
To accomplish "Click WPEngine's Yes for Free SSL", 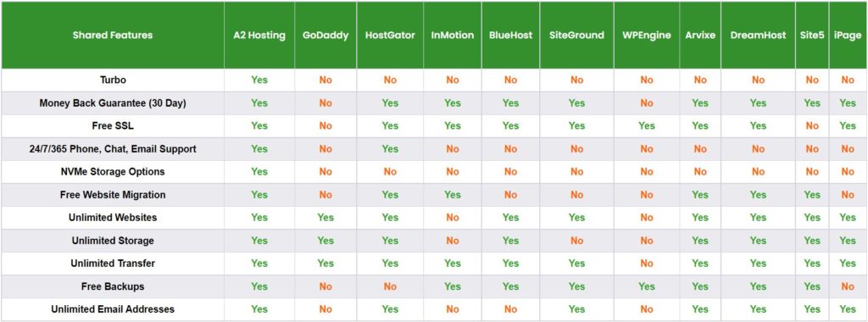I will [x=647, y=126].
